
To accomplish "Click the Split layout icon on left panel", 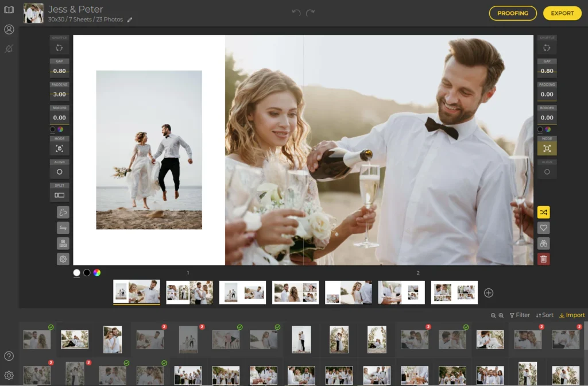I will click(x=59, y=195).
